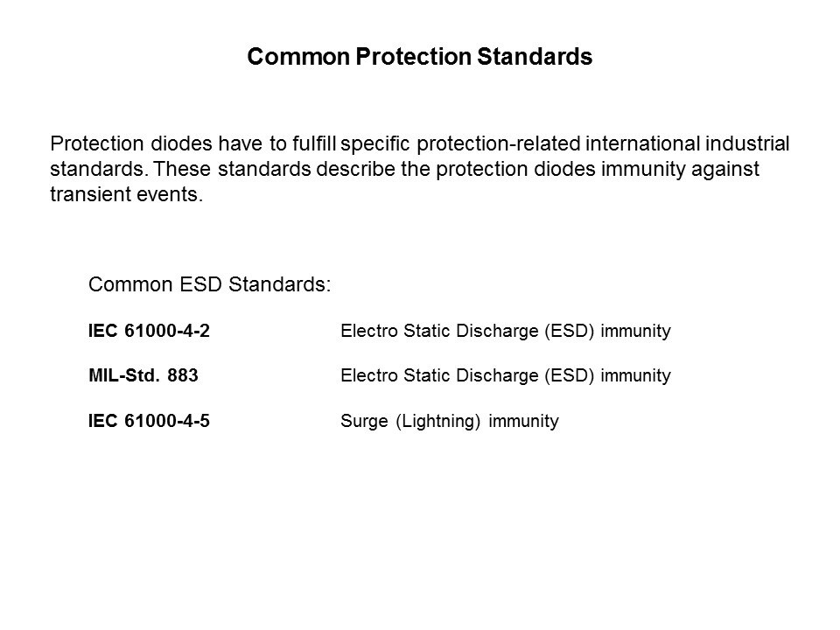Select the "MIL-Std. 883" standard label
This screenshot has width=840, height=630.
(x=143, y=375)
